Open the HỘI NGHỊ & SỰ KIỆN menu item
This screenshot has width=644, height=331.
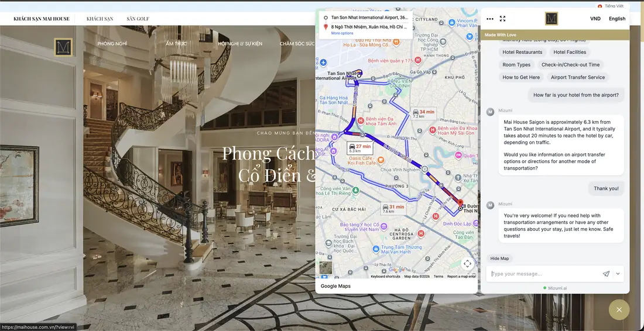coord(240,44)
